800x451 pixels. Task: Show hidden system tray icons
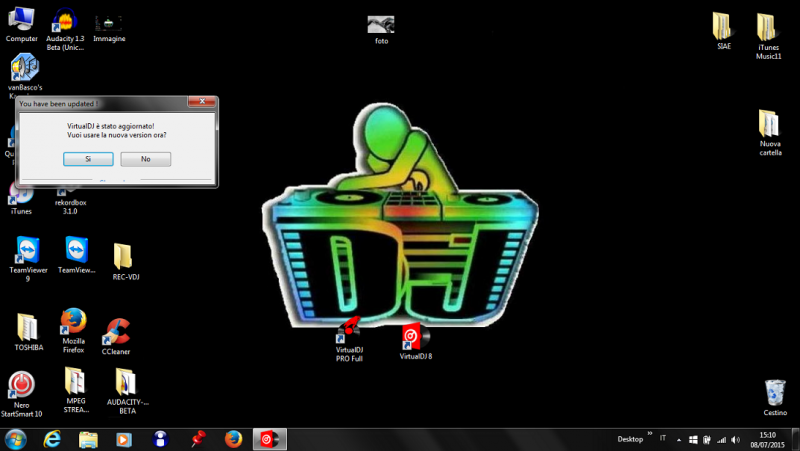679,439
